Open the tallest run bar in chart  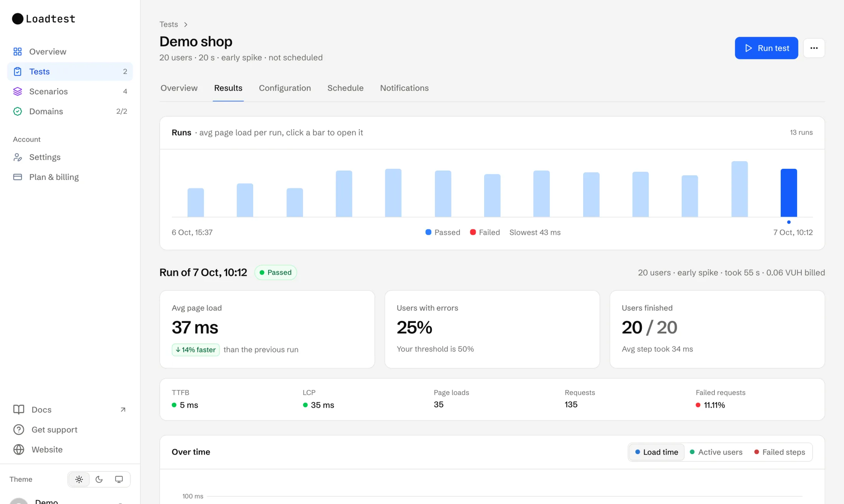pyautogui.click(x=739, y=189)
